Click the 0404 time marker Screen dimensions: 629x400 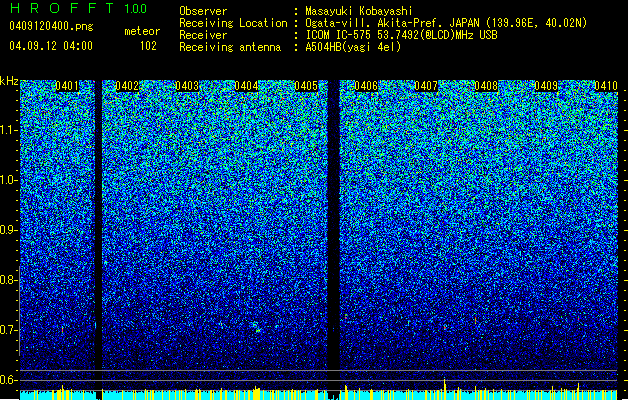tap(246, 86)
